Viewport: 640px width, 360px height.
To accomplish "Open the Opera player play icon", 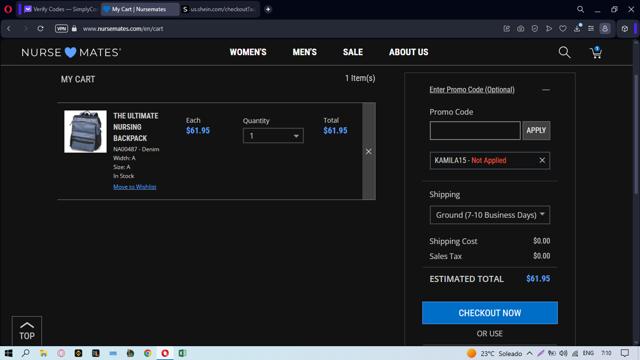I will [x=549, y=29].
